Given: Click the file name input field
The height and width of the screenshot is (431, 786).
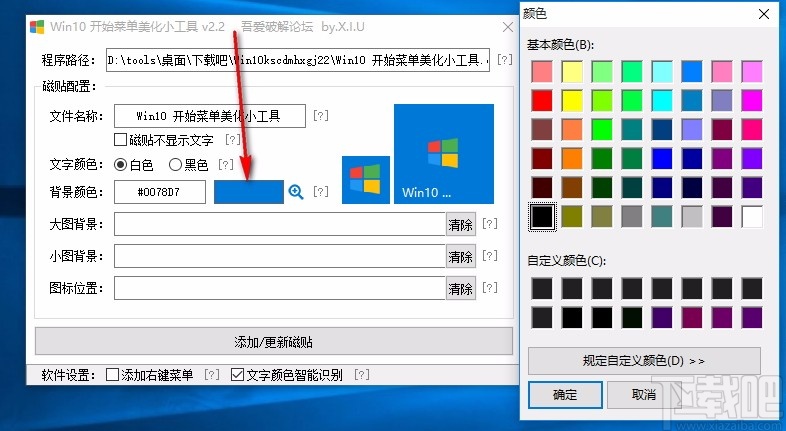Looking at the screenshot, I should pyautogui.click(x=210, y=116).
